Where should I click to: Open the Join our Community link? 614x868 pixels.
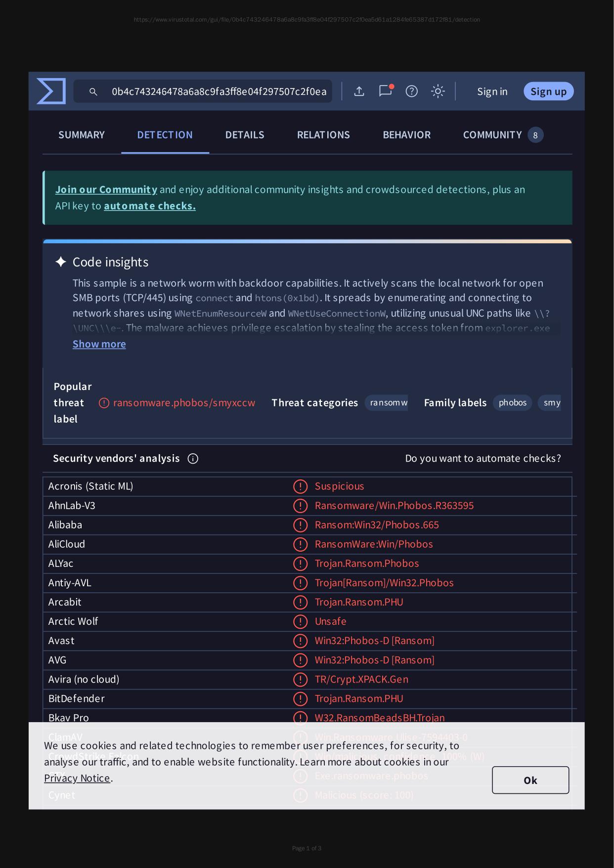click(106, 190)
